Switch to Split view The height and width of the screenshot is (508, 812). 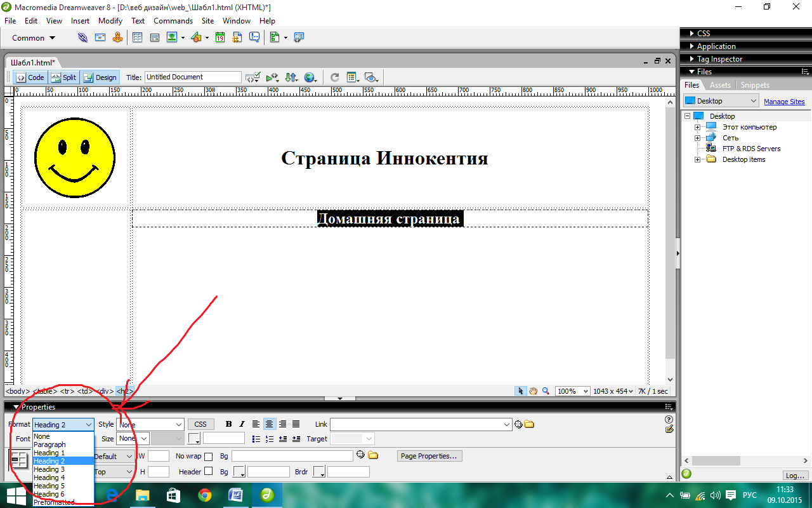(x=63, y=77)
